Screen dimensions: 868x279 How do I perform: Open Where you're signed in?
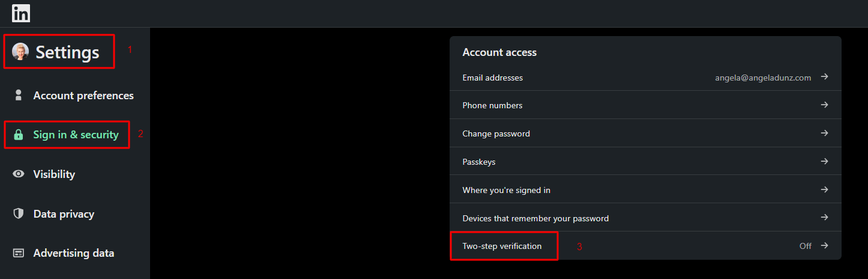(645, 189)
